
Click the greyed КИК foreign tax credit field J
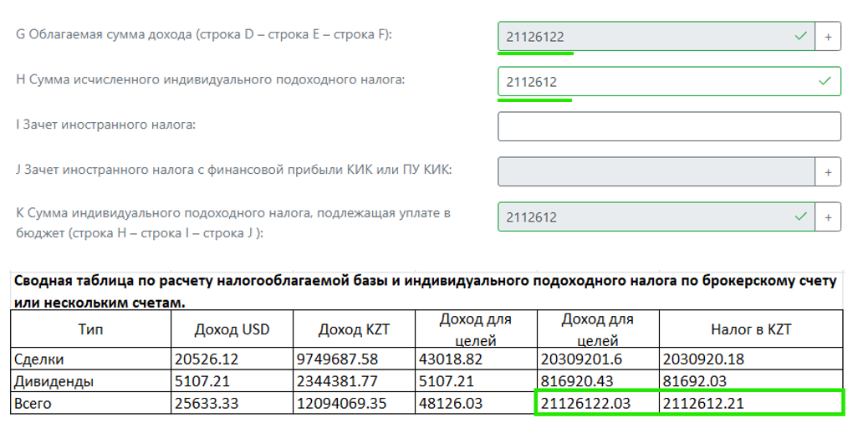[656, 171]
